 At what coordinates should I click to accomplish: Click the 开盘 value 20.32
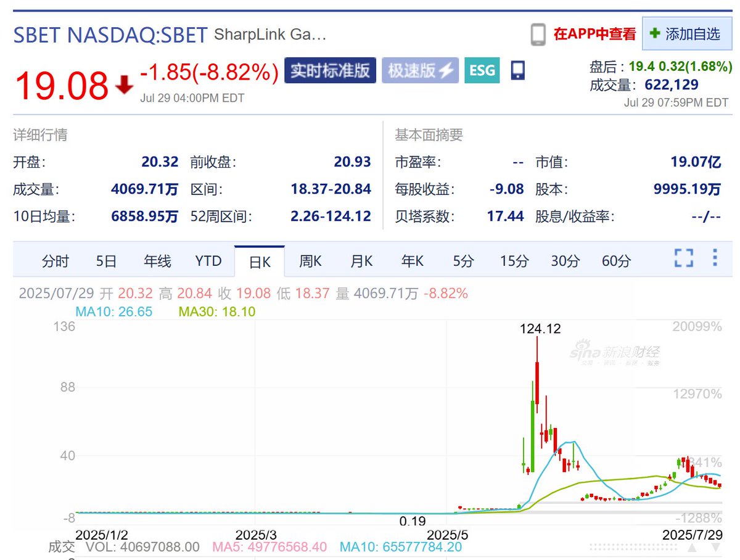pos(160,162)
